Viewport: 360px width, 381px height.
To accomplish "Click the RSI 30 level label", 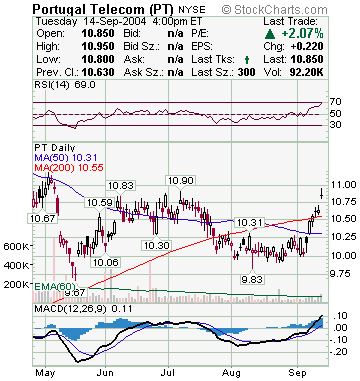I will [x=335, y=125].
